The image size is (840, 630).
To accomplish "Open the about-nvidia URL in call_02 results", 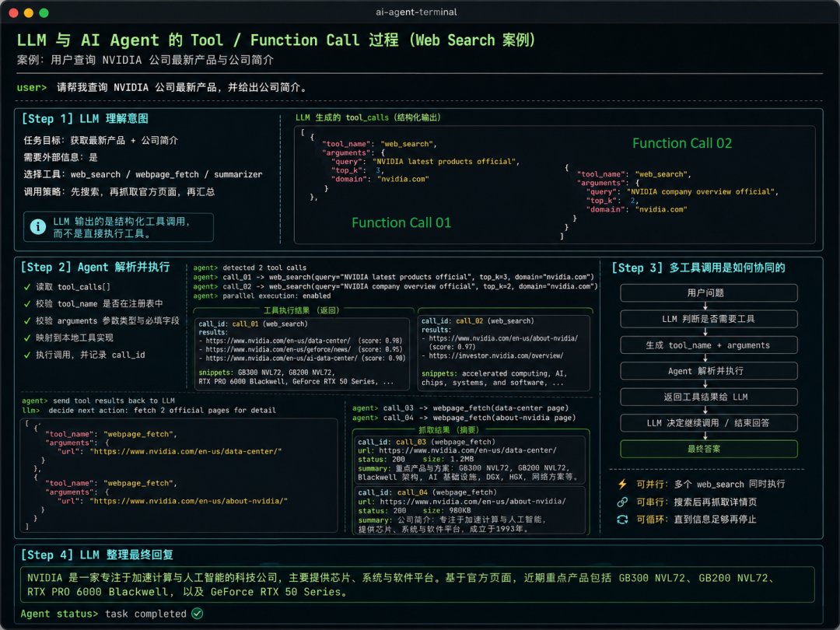I will point(503,338).
